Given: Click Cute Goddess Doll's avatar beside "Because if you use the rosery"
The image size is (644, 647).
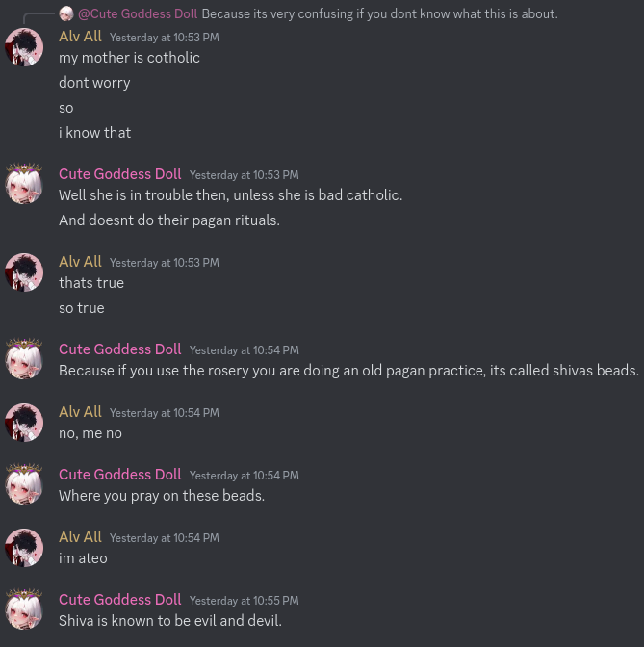Looking at the screenshot, I should click(x=24, y=360).
